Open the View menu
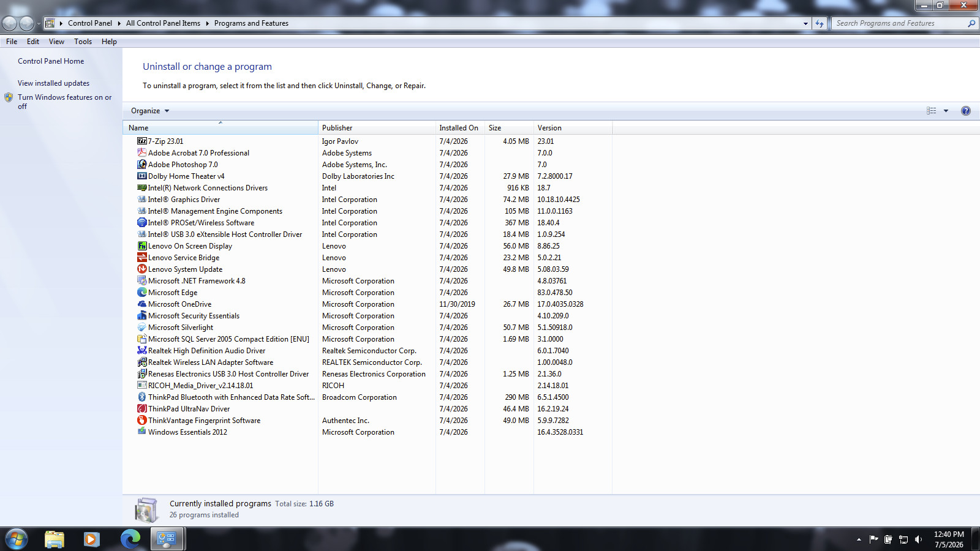 pos(56,42)
